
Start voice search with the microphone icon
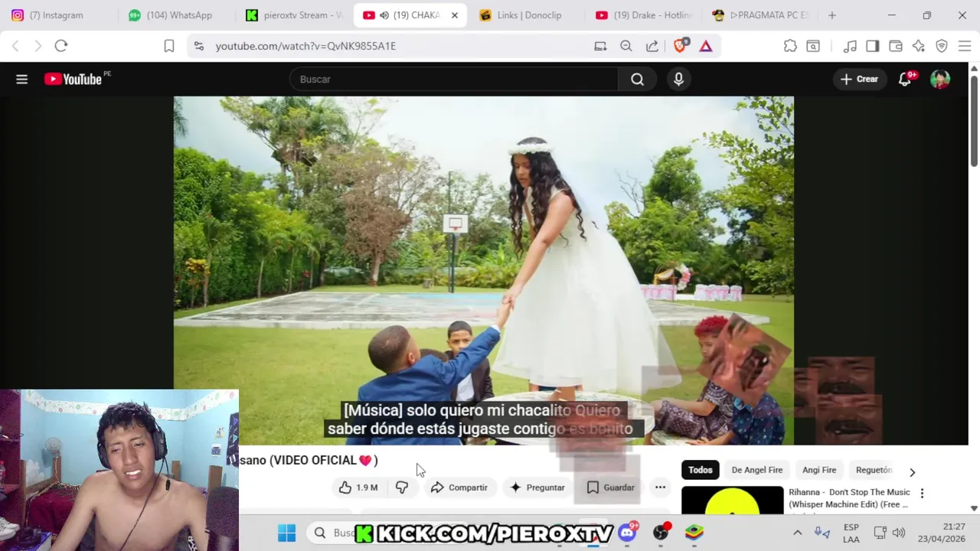click(x=678, y=79)
